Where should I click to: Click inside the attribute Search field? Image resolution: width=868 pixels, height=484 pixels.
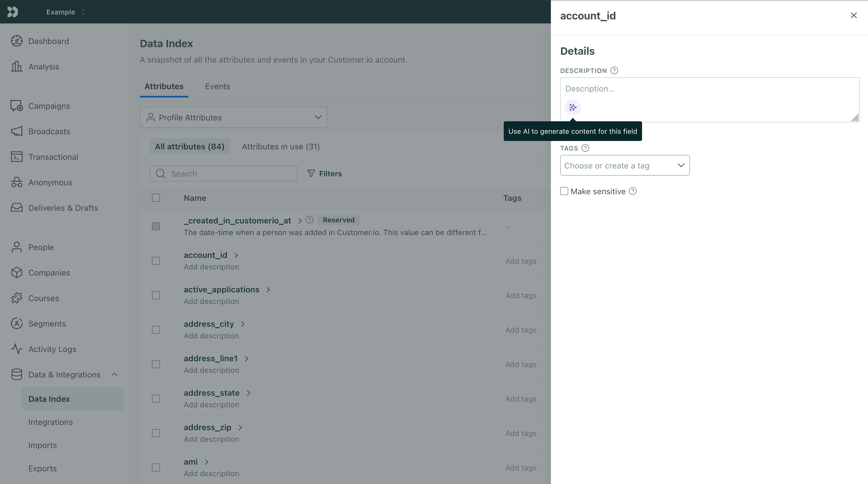coord(223,173)
